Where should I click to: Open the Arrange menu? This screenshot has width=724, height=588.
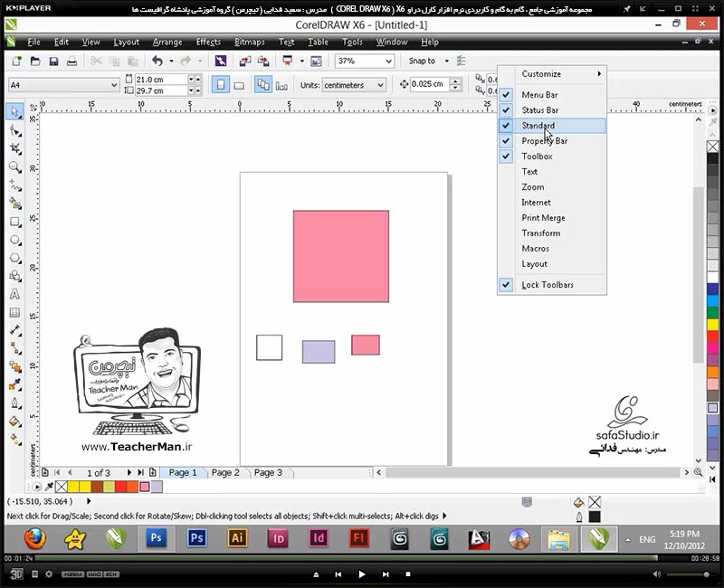coord(167,42)
